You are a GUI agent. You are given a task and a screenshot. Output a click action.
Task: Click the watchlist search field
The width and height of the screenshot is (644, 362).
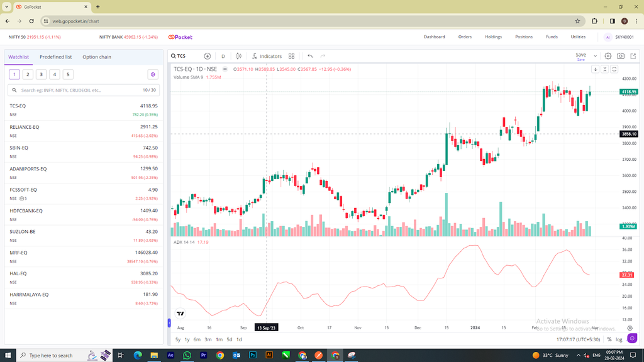[x=84, y=90]
